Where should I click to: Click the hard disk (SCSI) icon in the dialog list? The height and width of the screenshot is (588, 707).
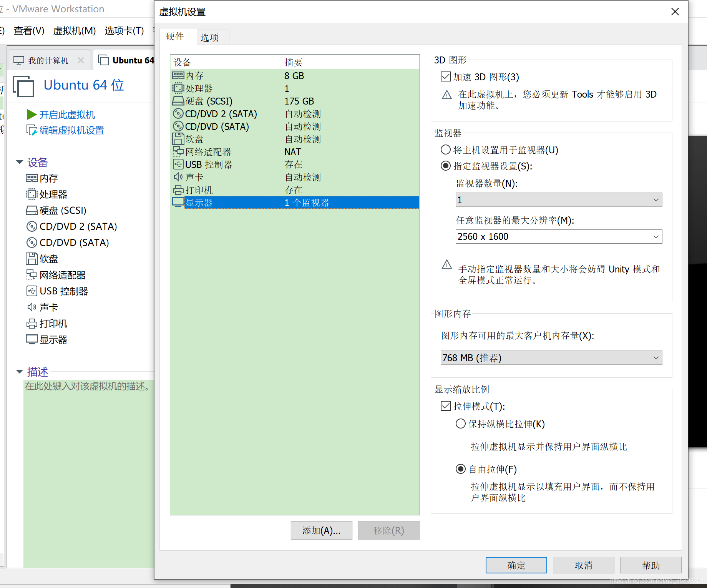[178, 101]
